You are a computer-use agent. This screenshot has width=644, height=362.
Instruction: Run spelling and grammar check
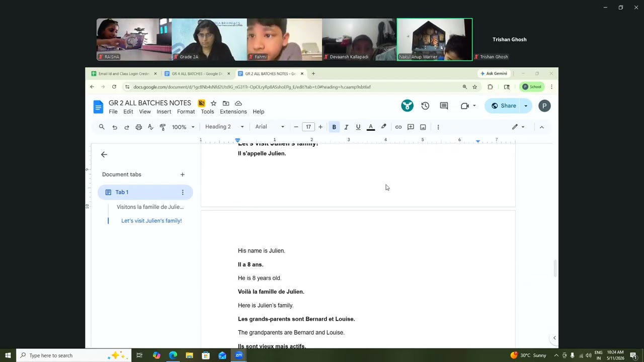click(x=150, y=127)
